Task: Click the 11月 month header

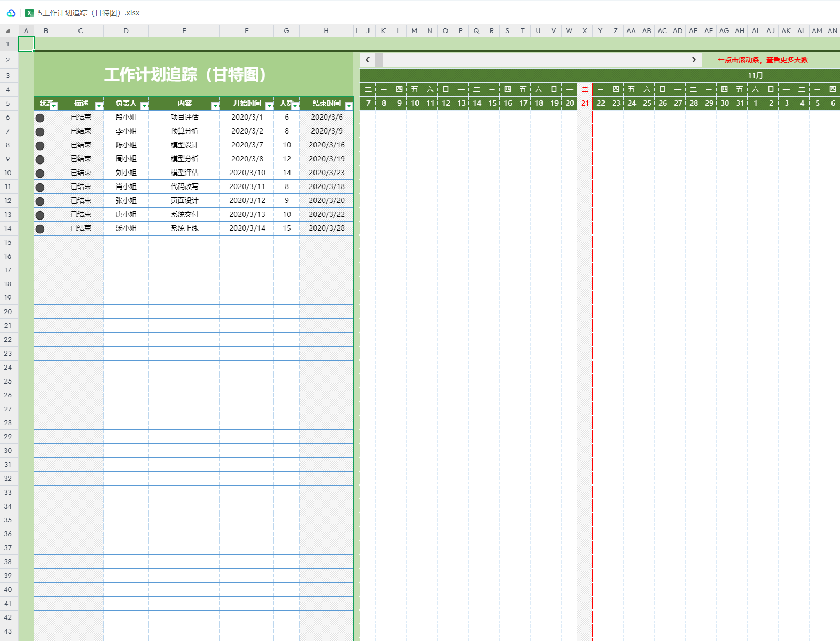Action: click(x=755, y=75)
